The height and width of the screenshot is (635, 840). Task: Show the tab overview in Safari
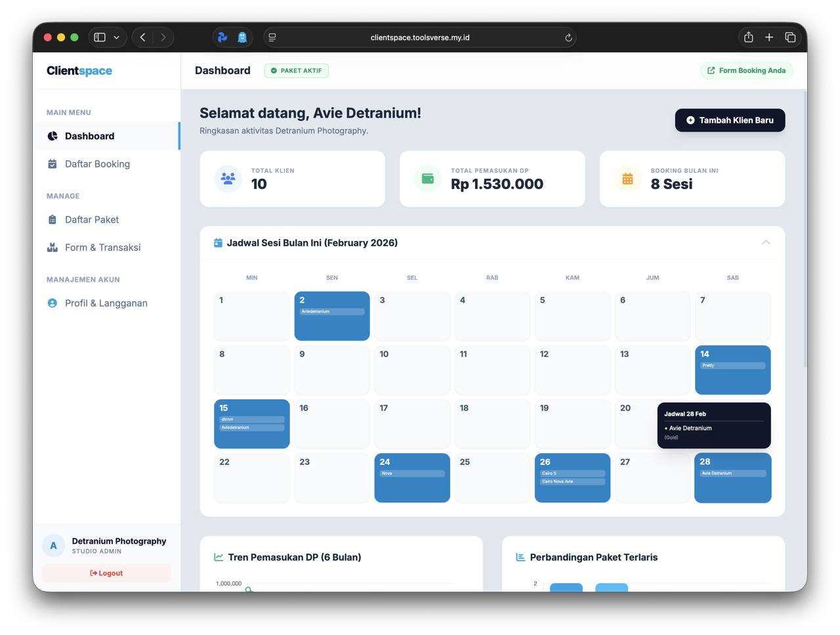coord(790,37)
